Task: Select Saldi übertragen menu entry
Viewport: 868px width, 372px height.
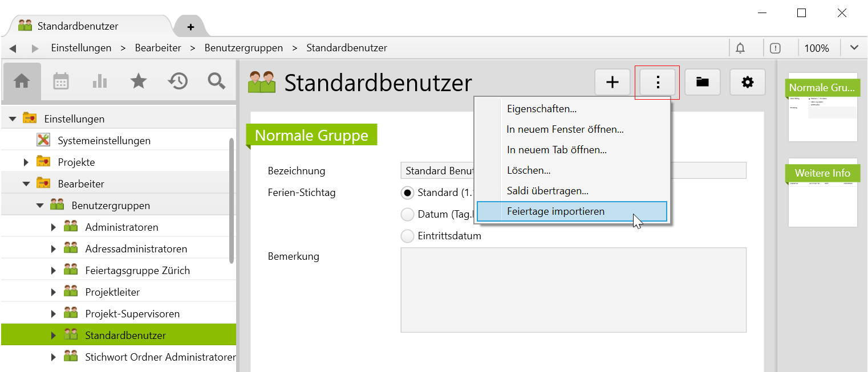Action: [x=547, y=191]
